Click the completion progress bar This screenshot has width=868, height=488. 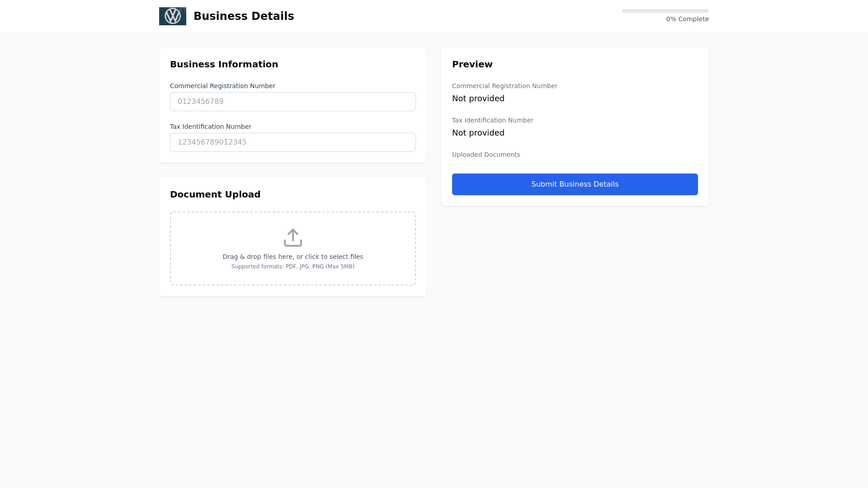coord(665,11)
